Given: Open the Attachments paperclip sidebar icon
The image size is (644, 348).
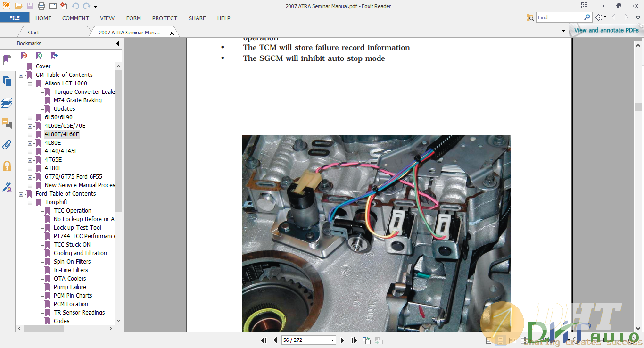Looking at the screenshot, I should point(7,144).
